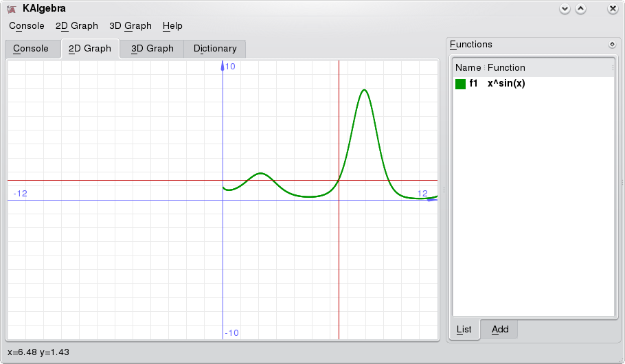Maximize the KAlgebra window
This screenshot has height=364, width=625.
581,9
